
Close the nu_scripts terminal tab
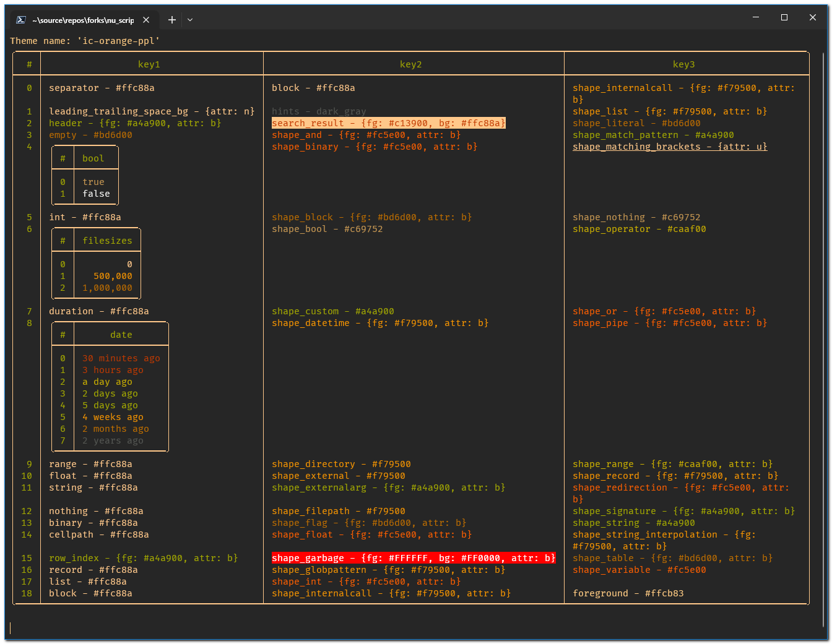pos(146,20)
